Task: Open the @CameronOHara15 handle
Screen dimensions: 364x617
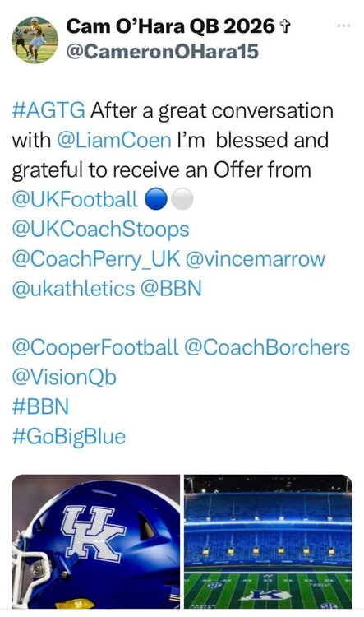Action: pyautogui.click(x=163, y=51)
